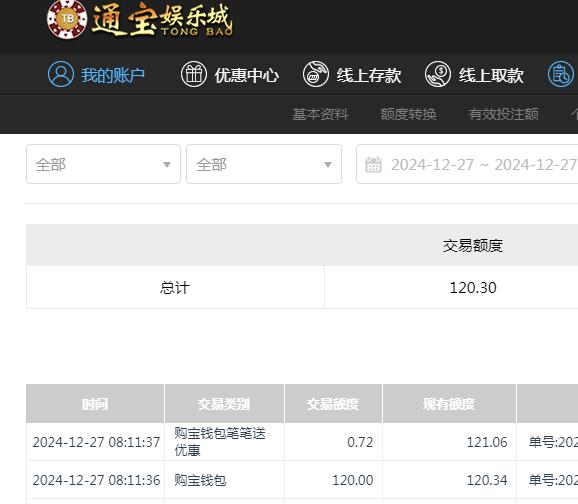Click the balance value 120.34

pyautogui.click(x=487, y=480)
